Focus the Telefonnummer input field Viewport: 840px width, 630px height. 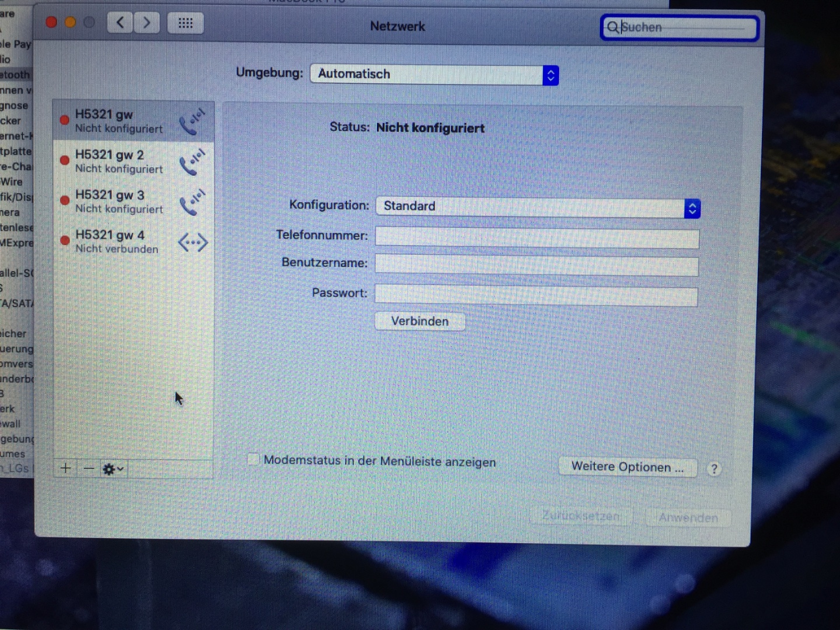coord(537,237)
